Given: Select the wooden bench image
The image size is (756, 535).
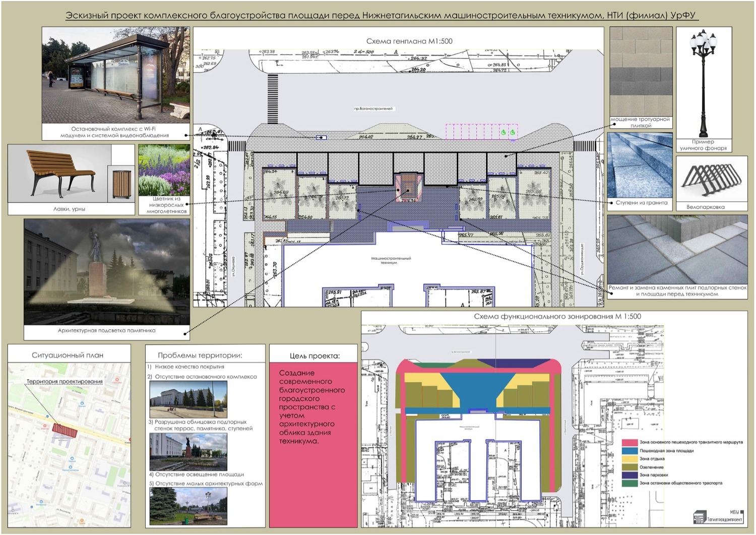Looking at the screenshot, I should click(59, 173).
